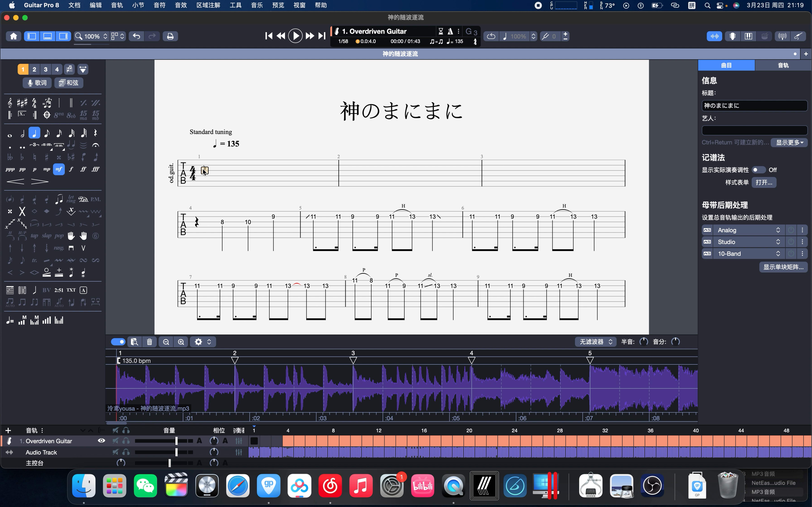The height and width of the screenshot is (507, 812).
Task: Toggle the Analog mastering effect power
Action: [x=791, y=230]
